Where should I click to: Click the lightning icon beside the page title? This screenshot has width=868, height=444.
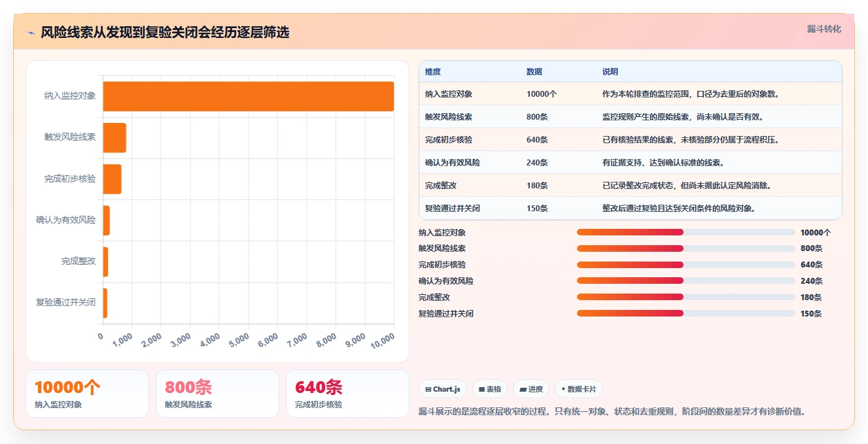click(x=31, y=33)
